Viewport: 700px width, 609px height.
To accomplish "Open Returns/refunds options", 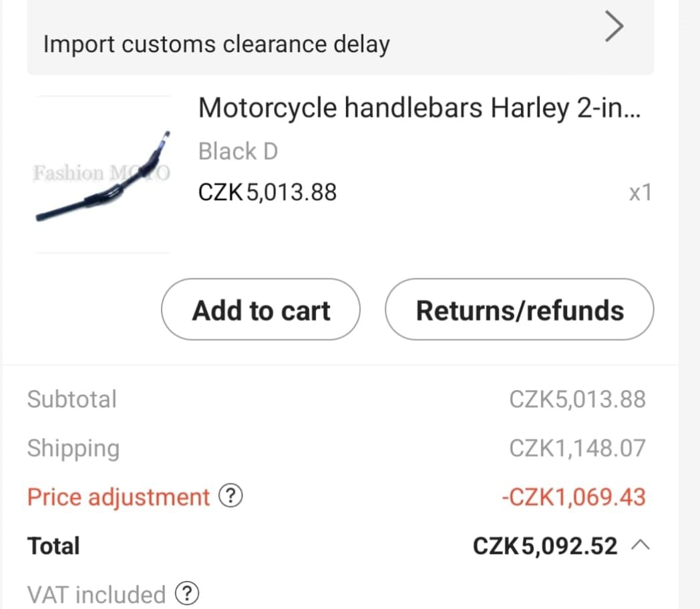I will pyautogui.click(x=519, y=309).
